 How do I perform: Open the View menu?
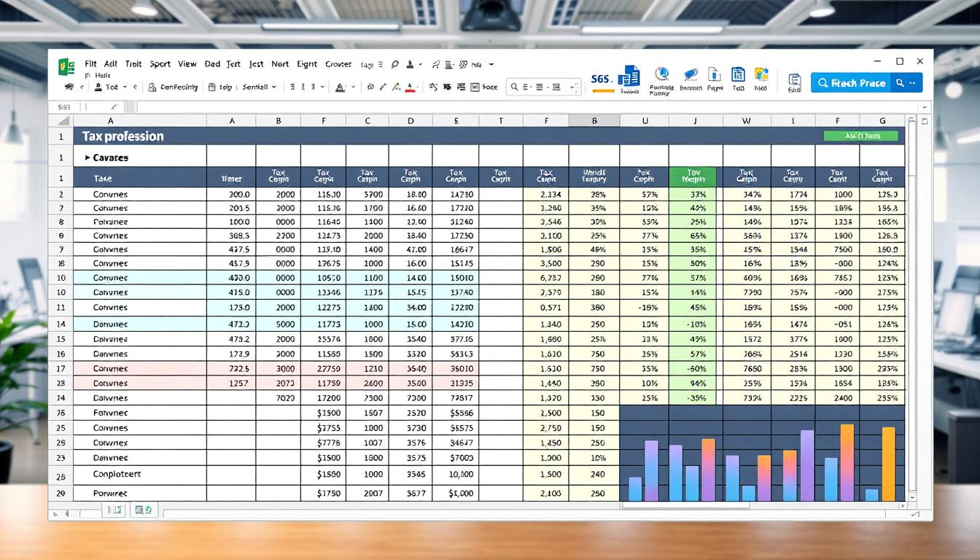pos(187,64)
